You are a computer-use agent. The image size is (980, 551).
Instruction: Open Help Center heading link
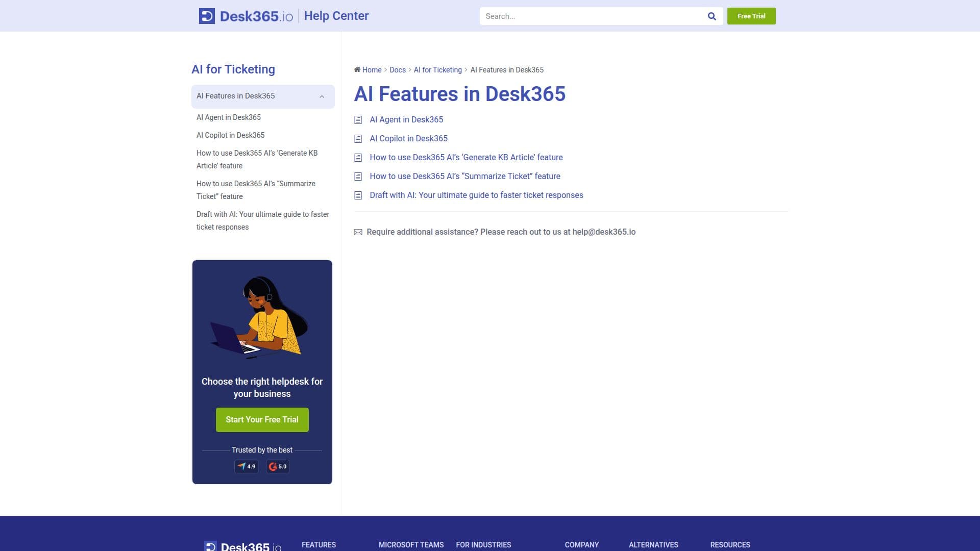(x=336, y=16)
